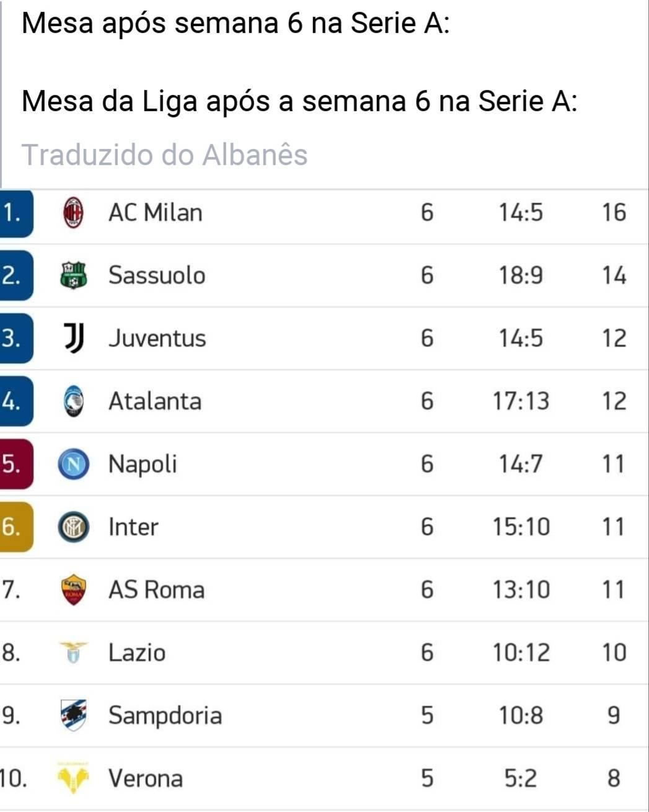Click the Inter club badge
The height and width of the screenshot is (812, 649).
coord(74,527)
